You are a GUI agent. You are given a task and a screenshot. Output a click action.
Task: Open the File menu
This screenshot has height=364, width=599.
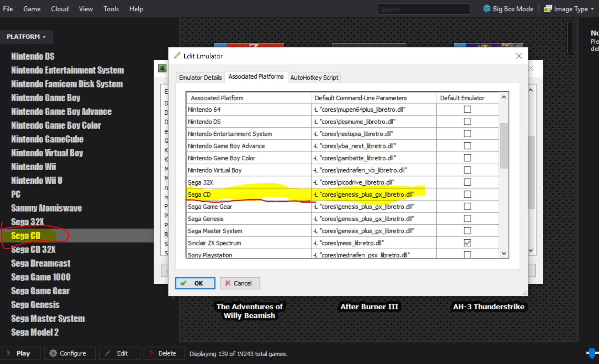click(8, 9)
